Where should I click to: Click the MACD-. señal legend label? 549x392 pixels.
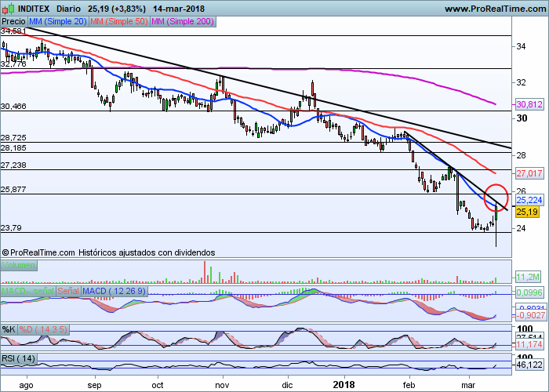[28, 291]
